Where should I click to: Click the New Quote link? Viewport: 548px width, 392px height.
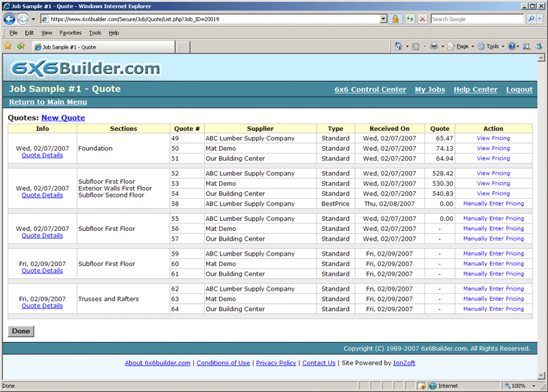pos(63,118)
